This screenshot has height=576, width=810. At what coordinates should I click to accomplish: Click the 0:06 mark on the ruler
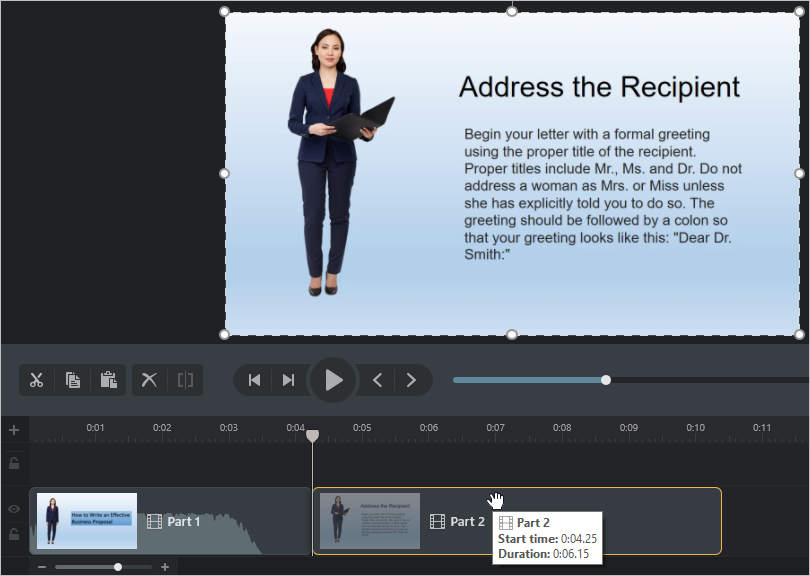point(429,428)
